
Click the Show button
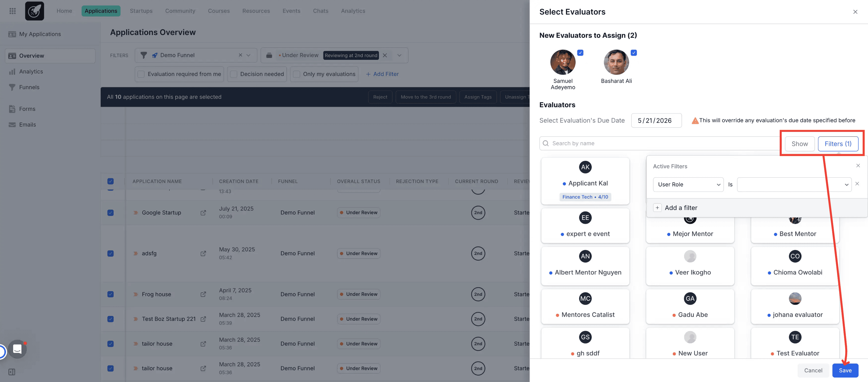[800, 144]
